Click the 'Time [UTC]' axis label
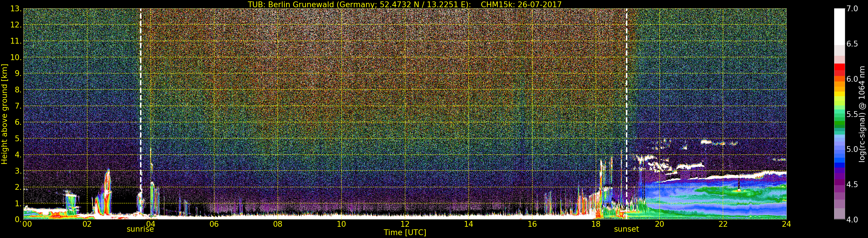 405,233
